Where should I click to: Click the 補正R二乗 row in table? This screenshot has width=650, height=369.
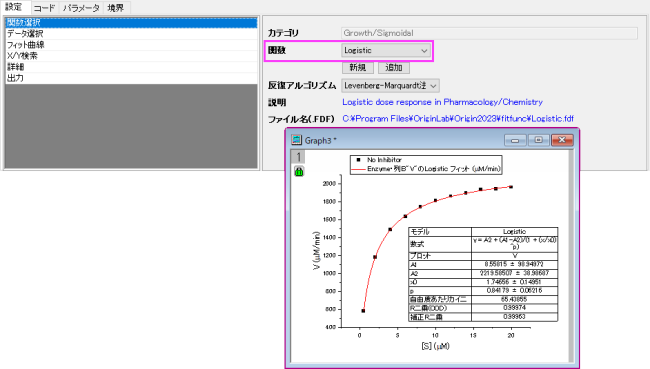tap(483, 317)
